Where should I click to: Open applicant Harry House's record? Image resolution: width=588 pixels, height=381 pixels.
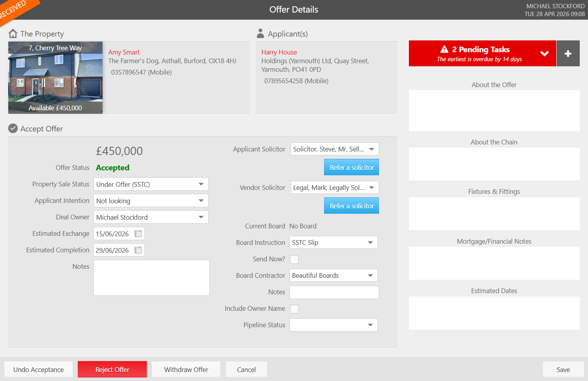279,52
